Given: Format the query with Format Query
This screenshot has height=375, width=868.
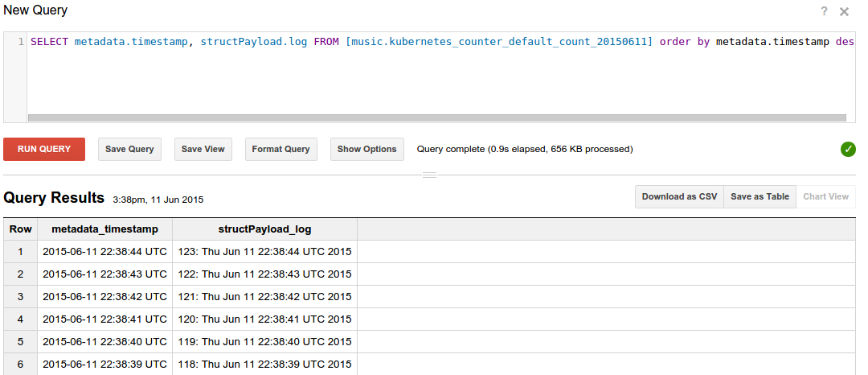Looking at the screenshot, I should (280, 149).
